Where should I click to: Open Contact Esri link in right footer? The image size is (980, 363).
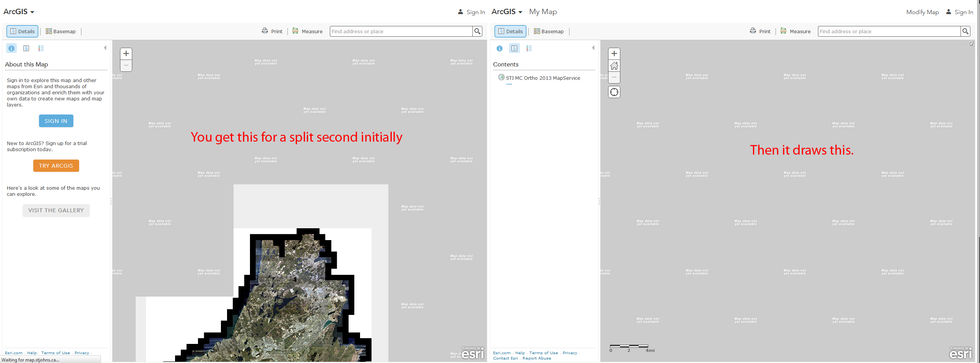coord(505,358)
